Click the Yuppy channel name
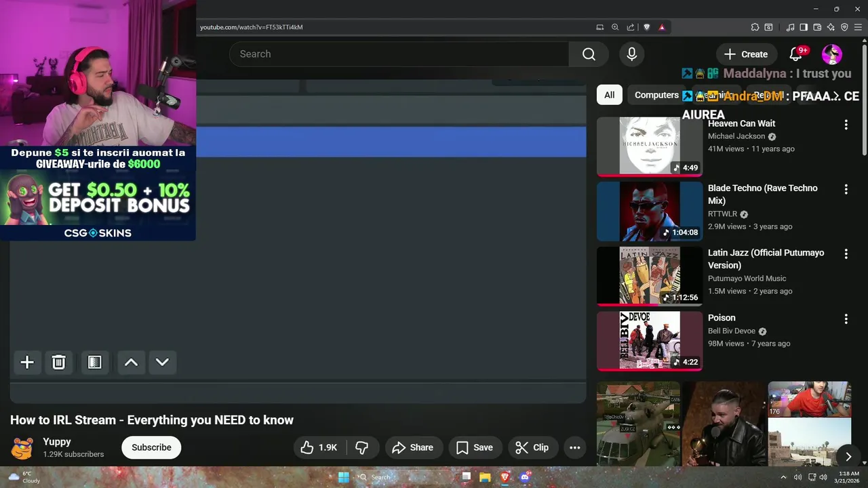The height and width of the screenshot is (488, 868). pos(57,441)
